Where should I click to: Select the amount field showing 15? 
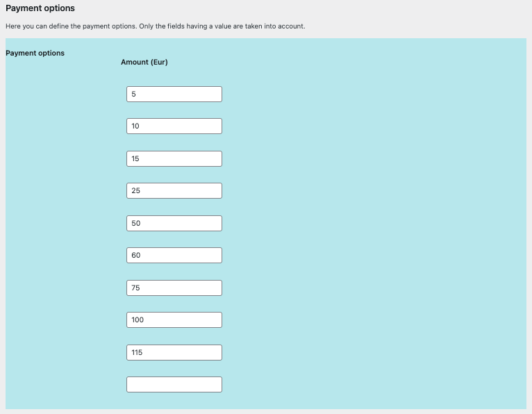[x=174, y=158]
